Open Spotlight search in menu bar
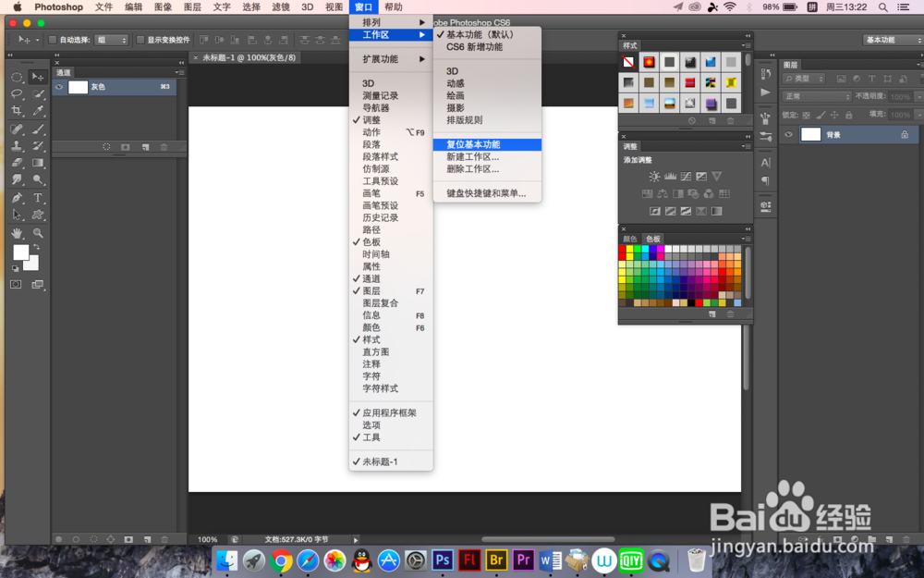 [x=882, y=7]
